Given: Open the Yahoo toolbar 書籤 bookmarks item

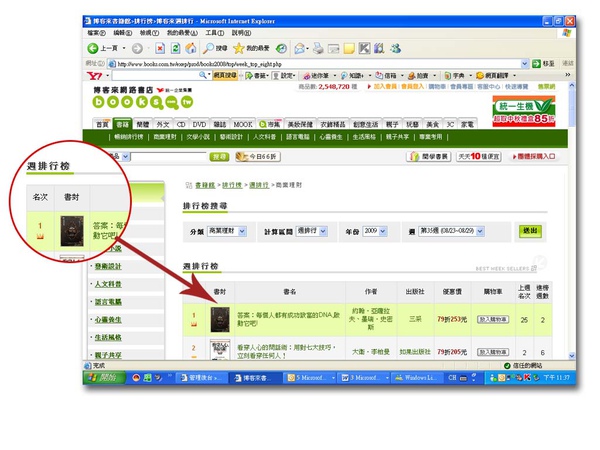Looking at the screenshot, I should 257,76.
